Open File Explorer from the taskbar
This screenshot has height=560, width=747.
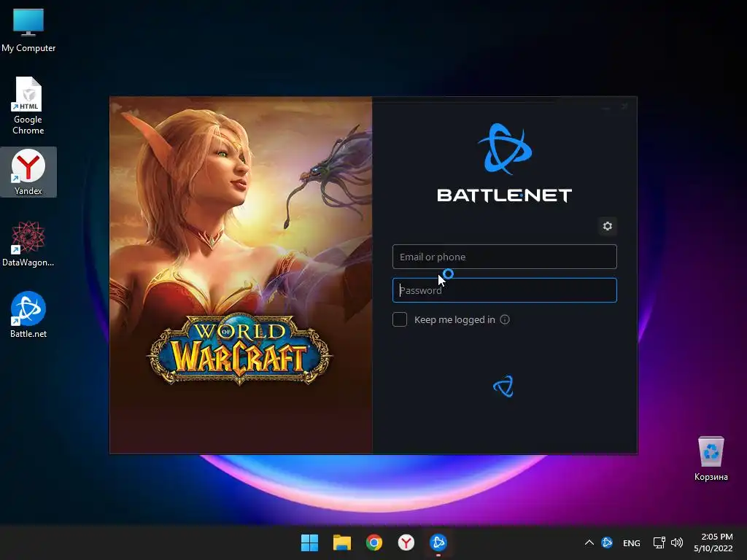tap(342, 542)
